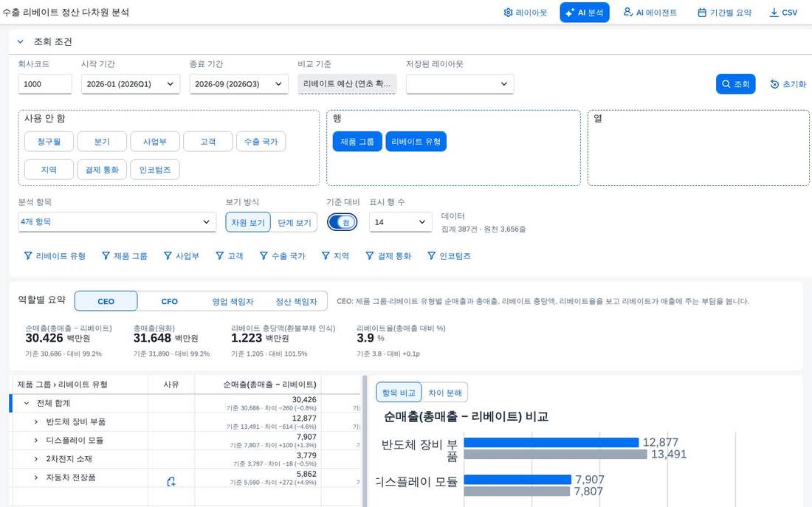Select the 정산 책임자 role tab
The width and height of the screenshot is (812, 507).
pyautogui.click(x=296, y=301)
